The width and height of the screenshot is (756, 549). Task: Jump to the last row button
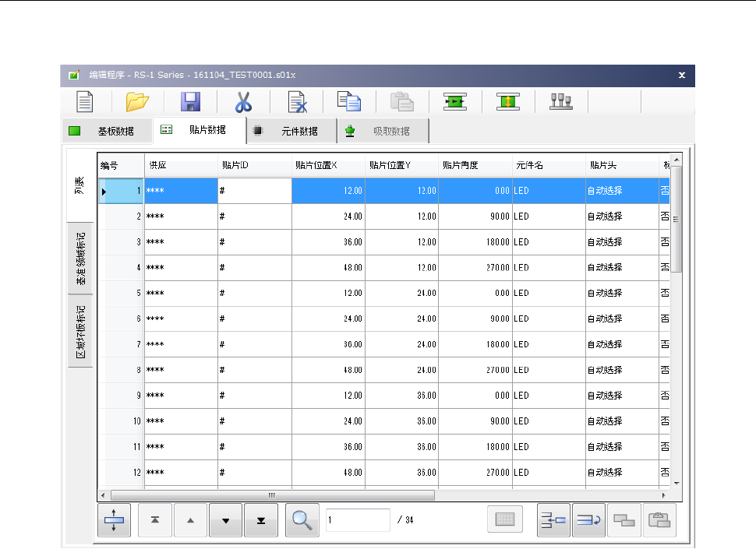click(261, 521)
